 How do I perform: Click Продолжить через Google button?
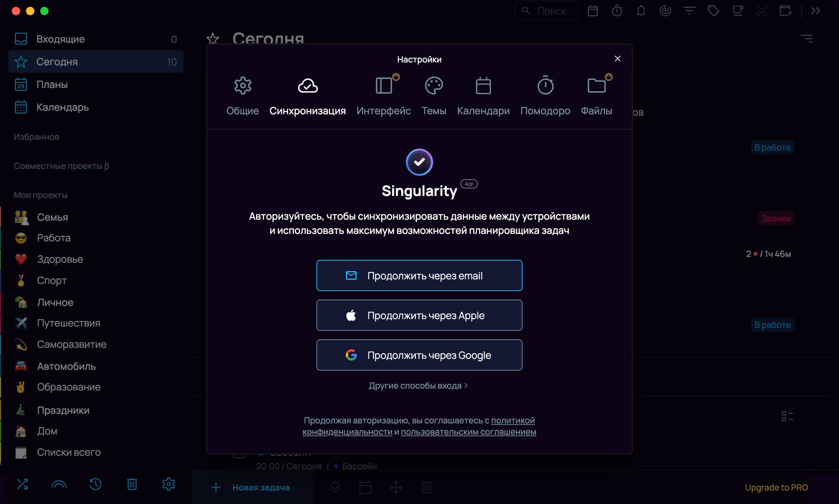pos(419,355)
